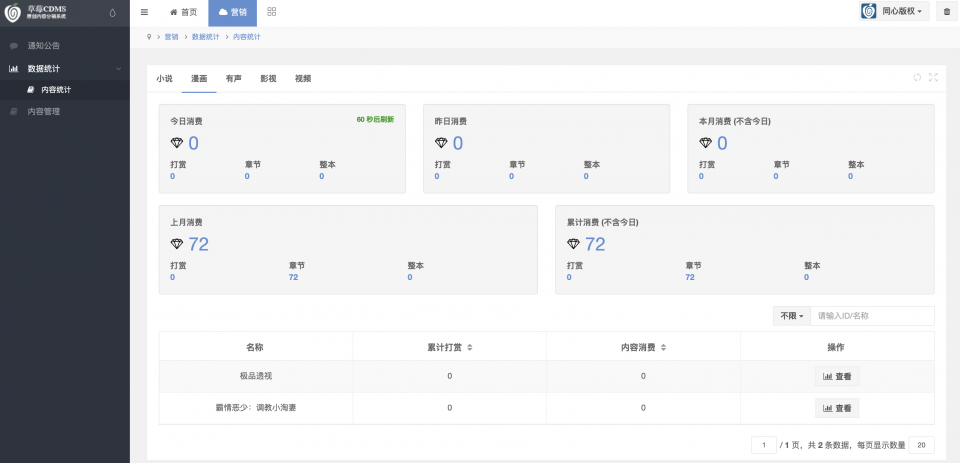960x463 pixels.
Task: Switch to the 小说 tab
Action: pyautogui.click(x=164, y=78)
